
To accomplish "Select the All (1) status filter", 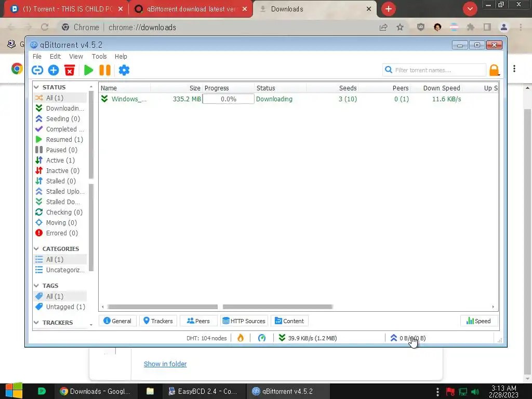I will 60,98.
